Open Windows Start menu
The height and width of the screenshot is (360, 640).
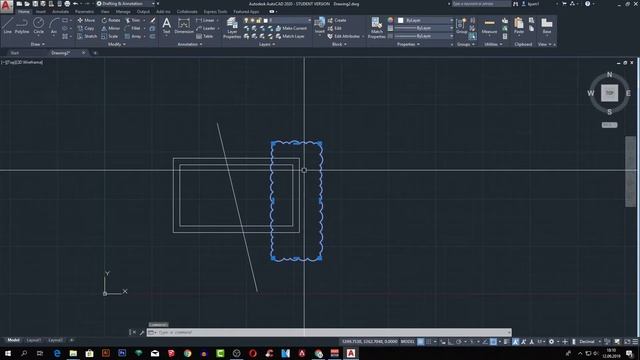(x=7, y=353)
